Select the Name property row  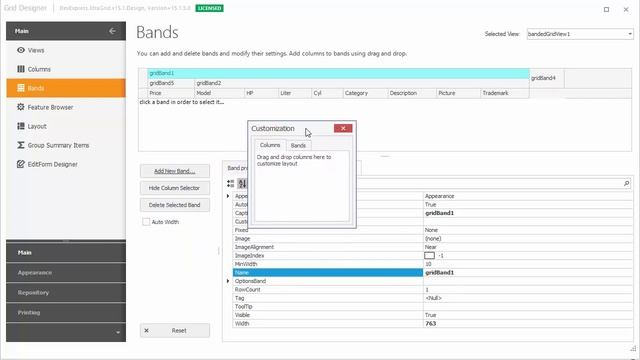coord(433,273)
